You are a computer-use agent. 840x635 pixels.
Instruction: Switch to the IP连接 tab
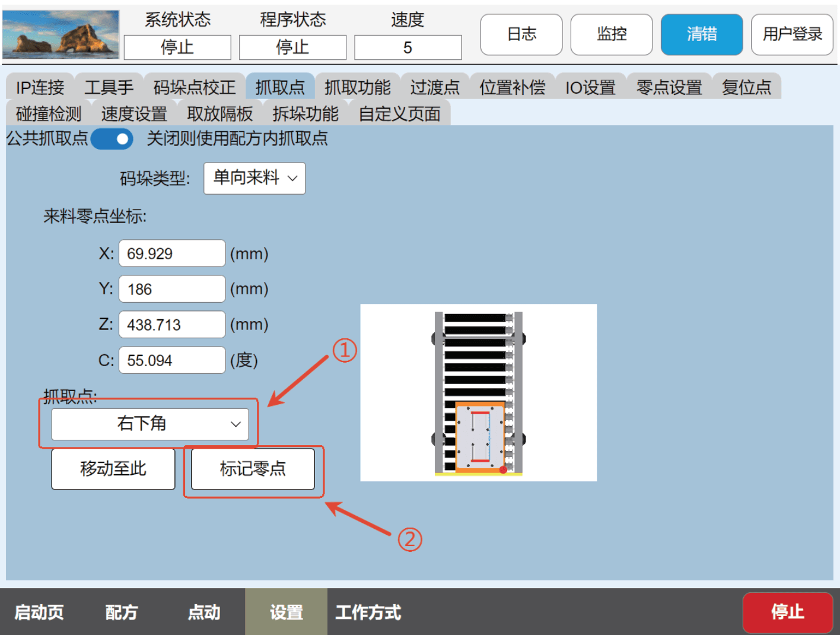40,87
